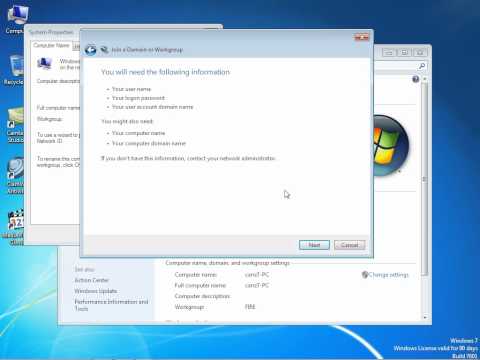Click the Windows logo image in the System window
The image size is (480, 360).
(x=391, y=145)
